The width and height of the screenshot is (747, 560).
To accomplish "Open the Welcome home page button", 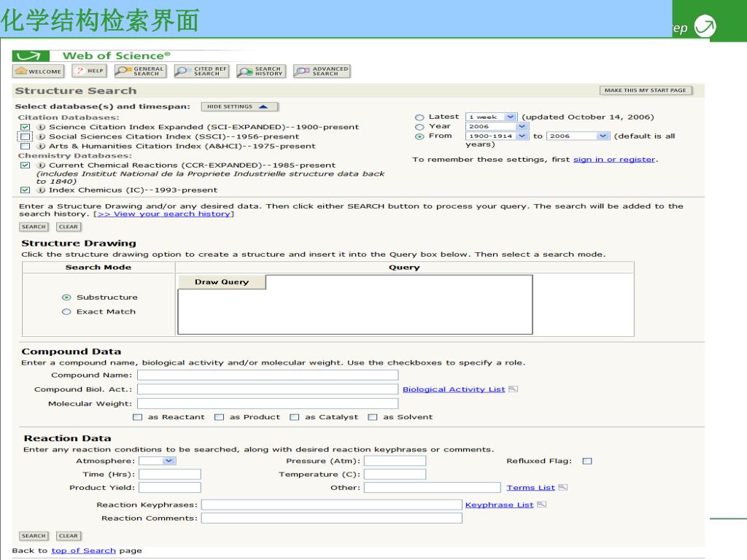I will click(x=39, y=71).
